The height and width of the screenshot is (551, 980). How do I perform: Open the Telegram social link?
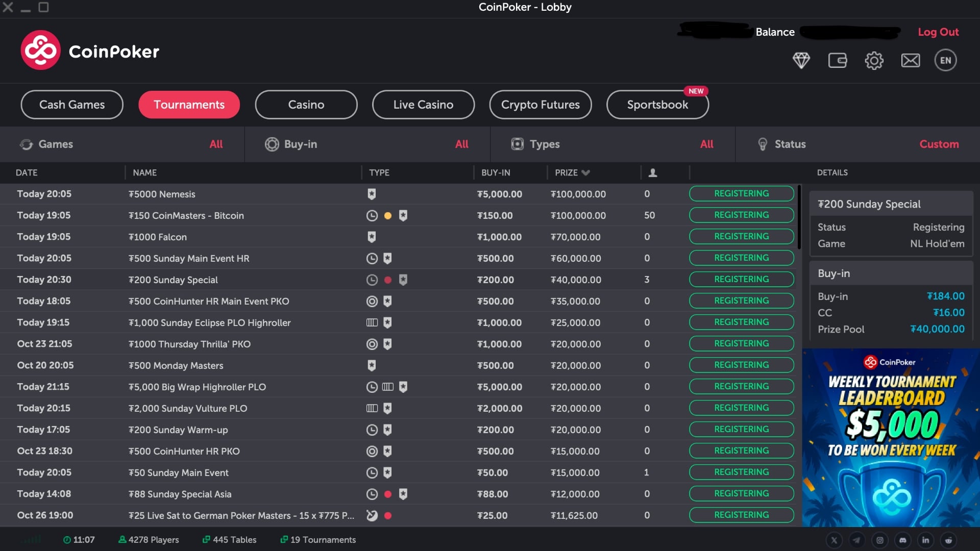click(857, 540)
